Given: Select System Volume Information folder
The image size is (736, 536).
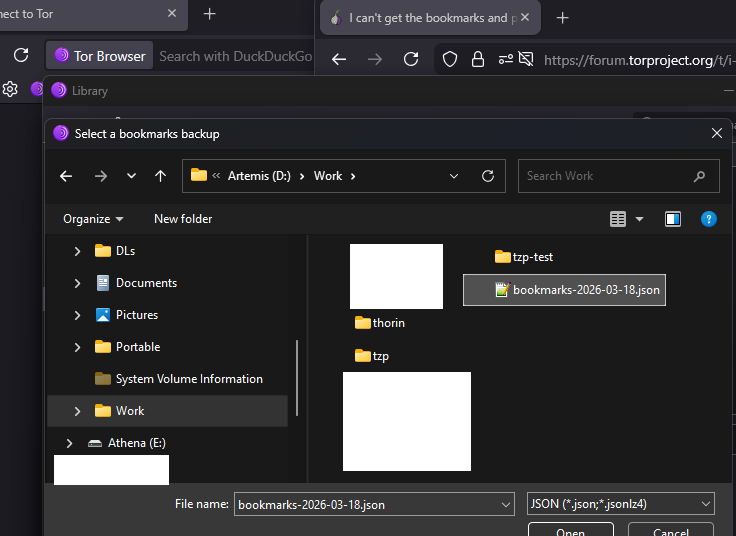Looking at the screenshot, I should click(x=179, y=379).
